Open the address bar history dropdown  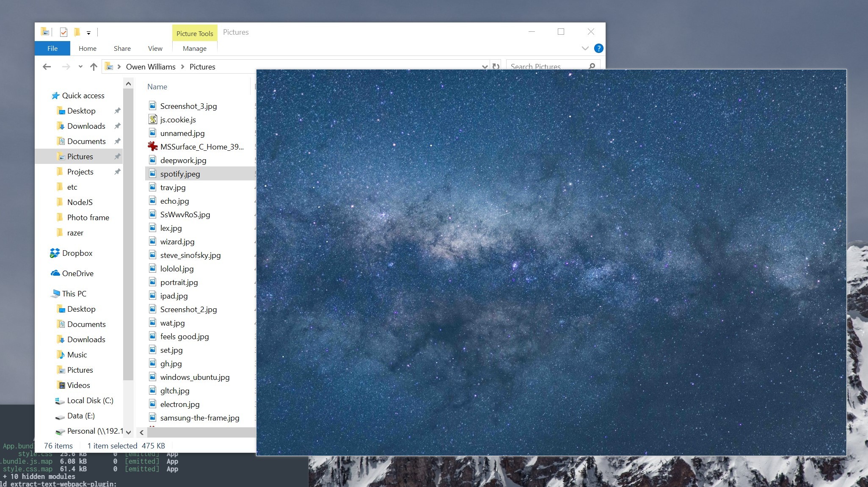(485, 66)
